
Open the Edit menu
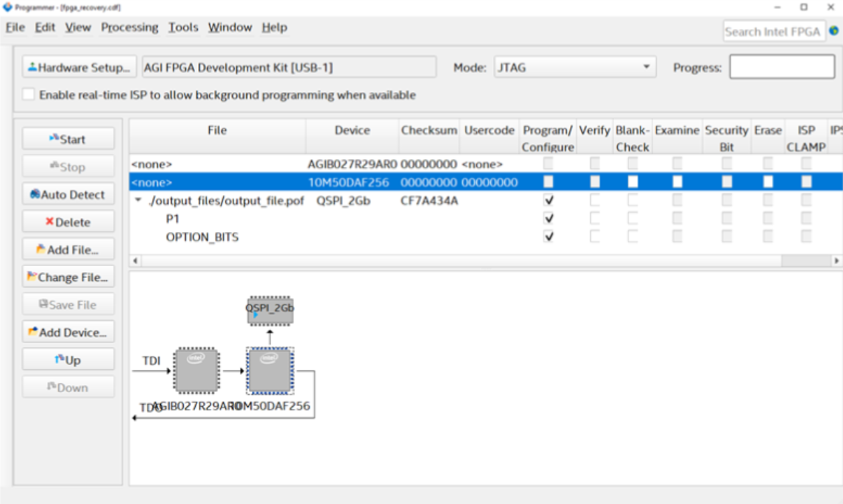45,27
